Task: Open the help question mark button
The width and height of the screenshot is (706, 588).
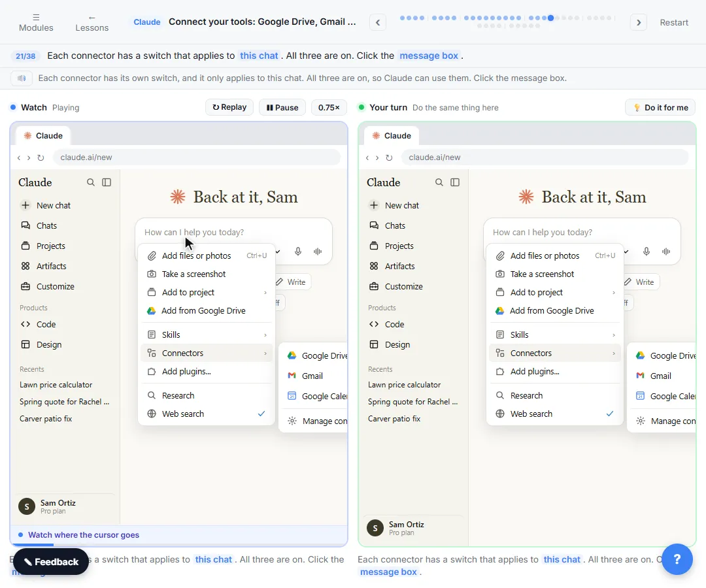Action: (677, 559)
